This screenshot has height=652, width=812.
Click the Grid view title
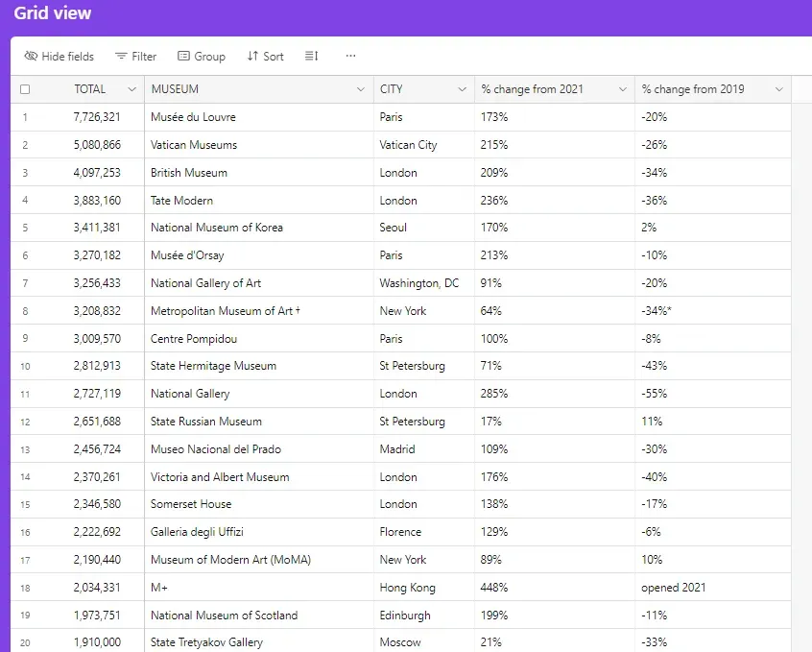point(52,12)
